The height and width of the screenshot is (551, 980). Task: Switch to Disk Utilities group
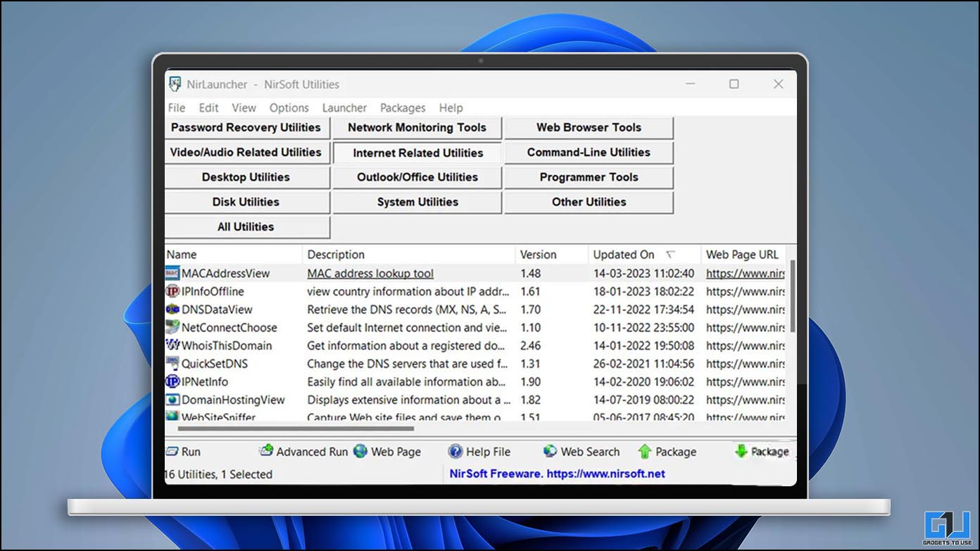coord(247,202)
